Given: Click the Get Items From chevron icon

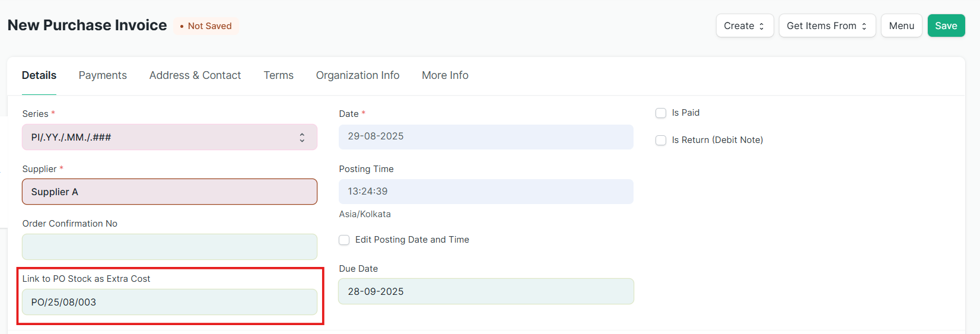Looking at the screenshot, I should click(864, 26).
